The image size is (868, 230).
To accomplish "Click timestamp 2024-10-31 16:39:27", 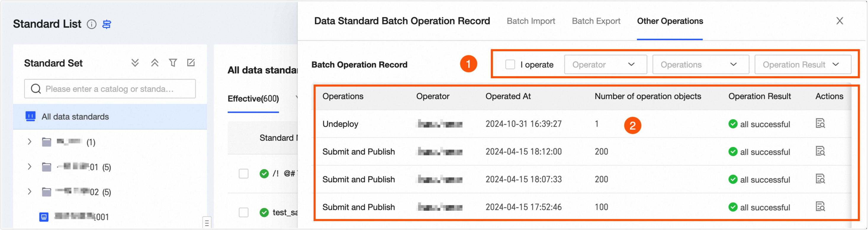I will (x=523, y=124).
